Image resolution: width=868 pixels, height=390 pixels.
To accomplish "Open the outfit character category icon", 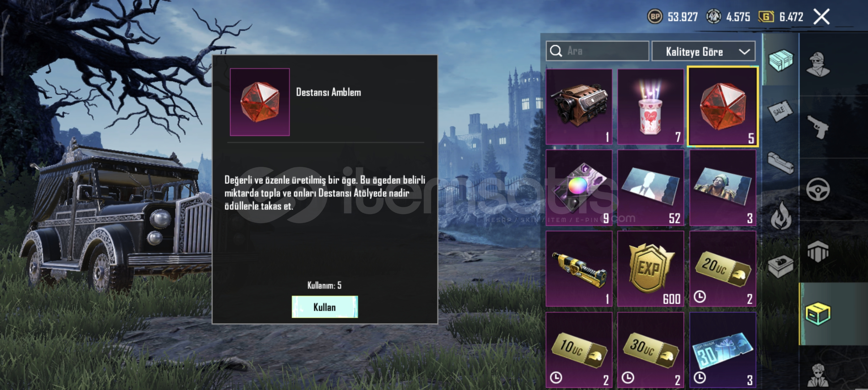I will tap(818, 64).
